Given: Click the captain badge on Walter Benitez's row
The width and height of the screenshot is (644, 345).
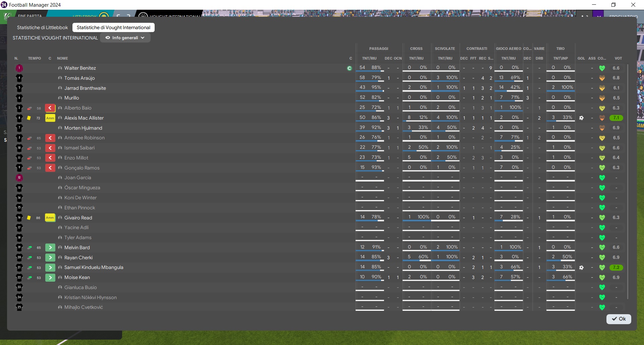Looking at the screenshot, I should pos(350,68).
